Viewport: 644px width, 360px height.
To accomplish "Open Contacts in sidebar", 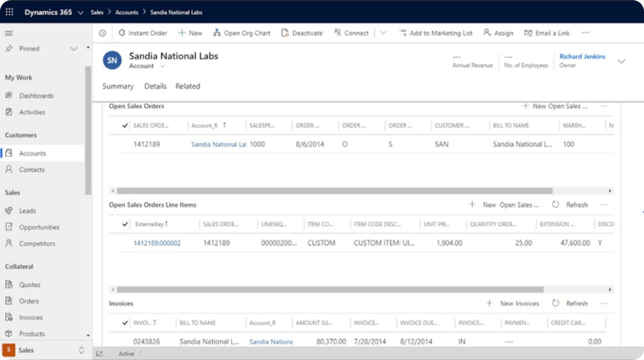I will pos(32,169).
